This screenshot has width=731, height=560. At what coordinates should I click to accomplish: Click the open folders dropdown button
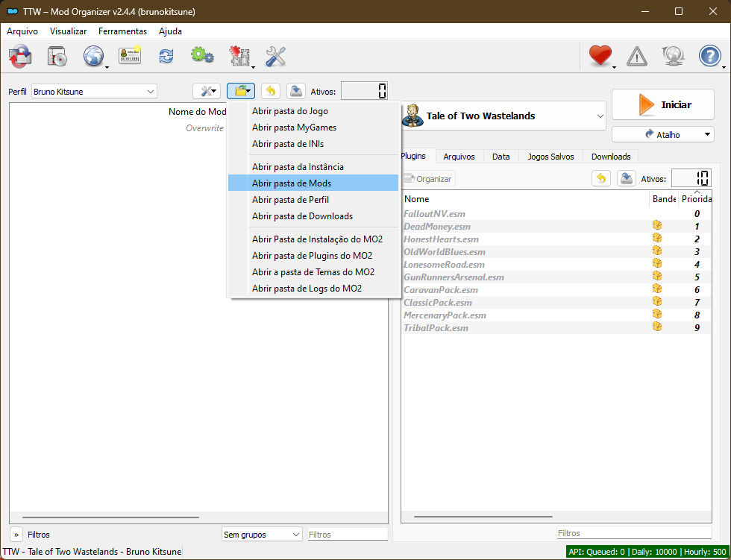[x=241, y=91]
